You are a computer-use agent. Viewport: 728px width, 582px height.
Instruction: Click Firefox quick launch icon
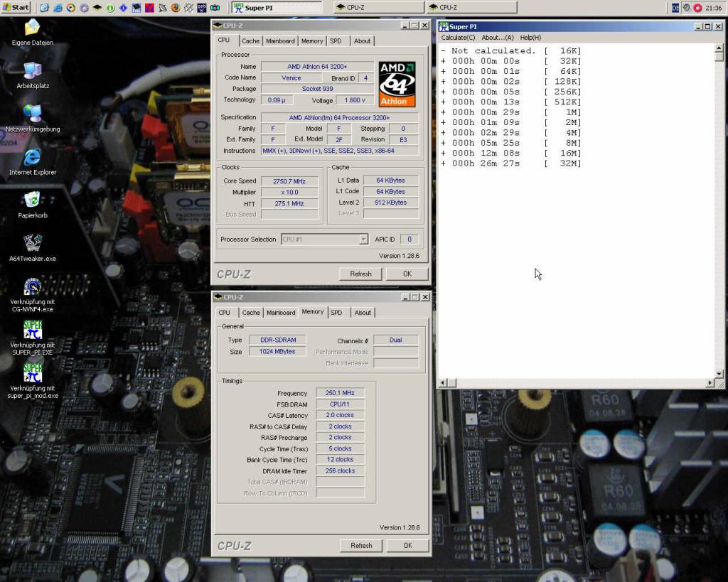click(176, 7)
